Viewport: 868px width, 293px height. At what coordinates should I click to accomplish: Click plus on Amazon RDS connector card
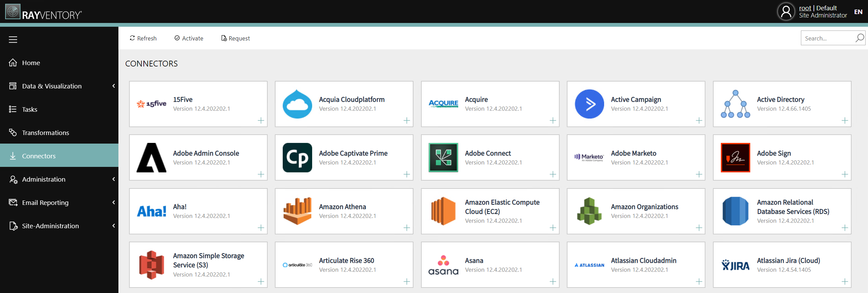pyautogui.click(x=845, y=228)
